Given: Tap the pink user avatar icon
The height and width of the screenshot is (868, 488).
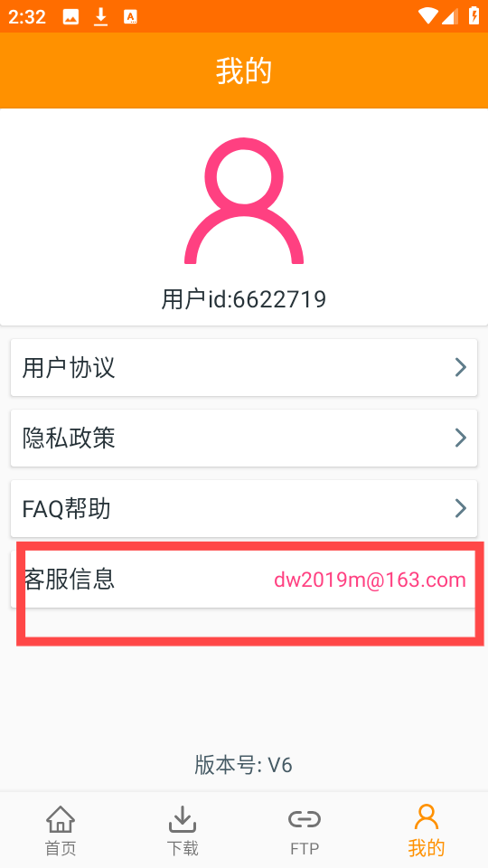Looking at the screenshot, I should coord(244,201).
